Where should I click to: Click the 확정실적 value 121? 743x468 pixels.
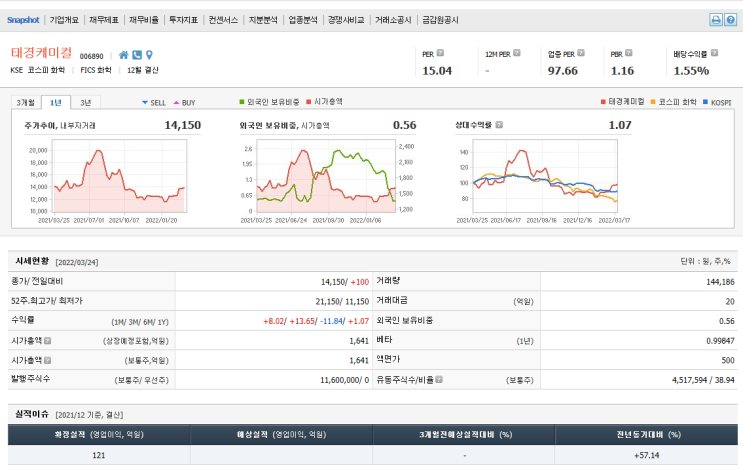[x=99, y=455]
